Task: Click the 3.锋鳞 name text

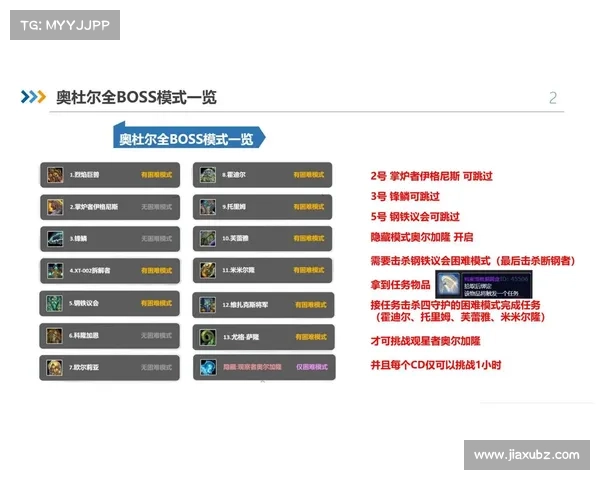Action: [x=78, y=239]
